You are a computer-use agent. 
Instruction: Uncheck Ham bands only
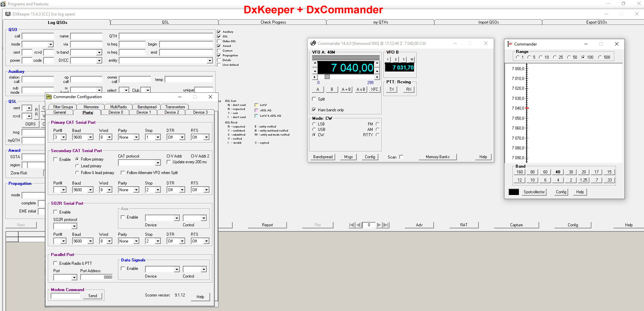[x=314, y=110]
